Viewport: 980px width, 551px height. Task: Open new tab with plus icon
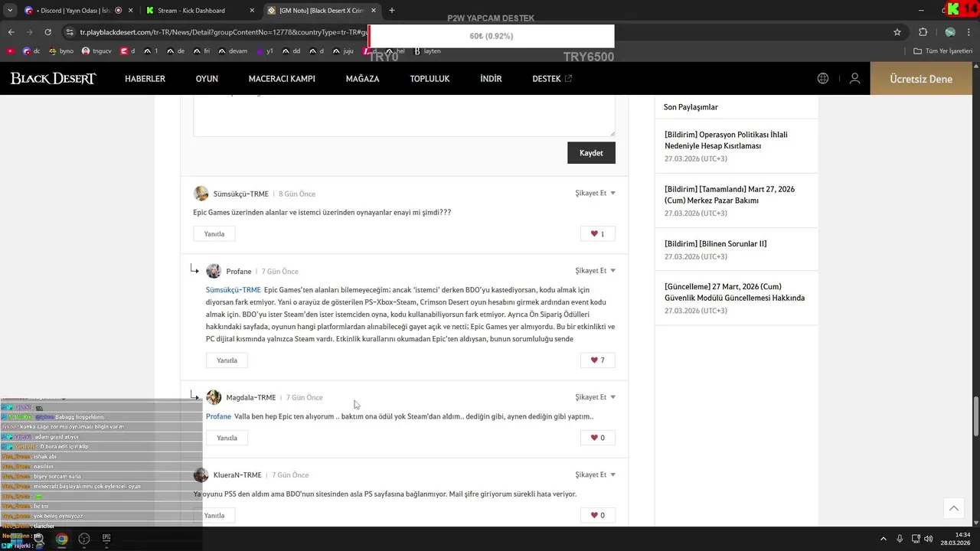tap(392, 11)
